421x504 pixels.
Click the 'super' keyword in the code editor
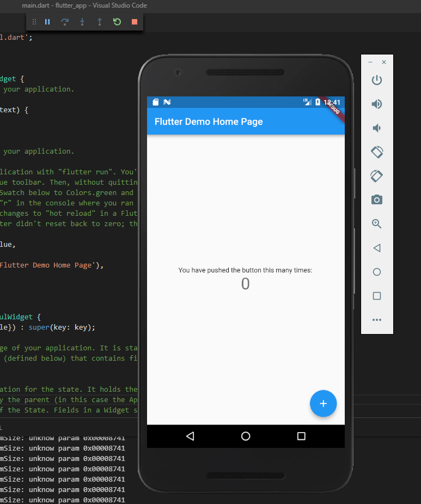[39, 327]
